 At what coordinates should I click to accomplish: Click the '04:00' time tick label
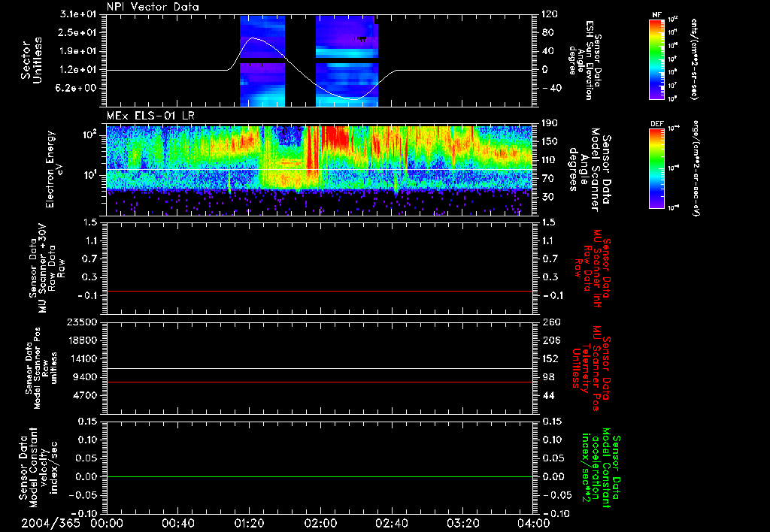(534, 523)
